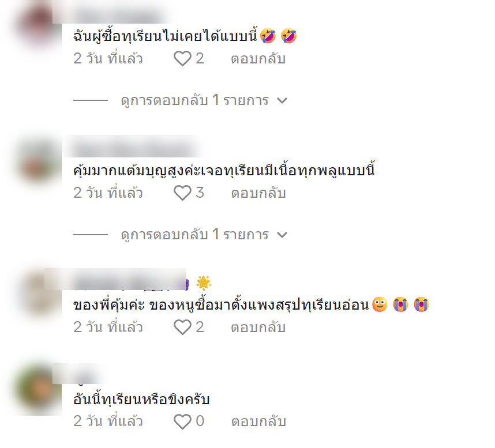Like the comment with 3 likes
495x448 pixels.
(x=182, y=193)
